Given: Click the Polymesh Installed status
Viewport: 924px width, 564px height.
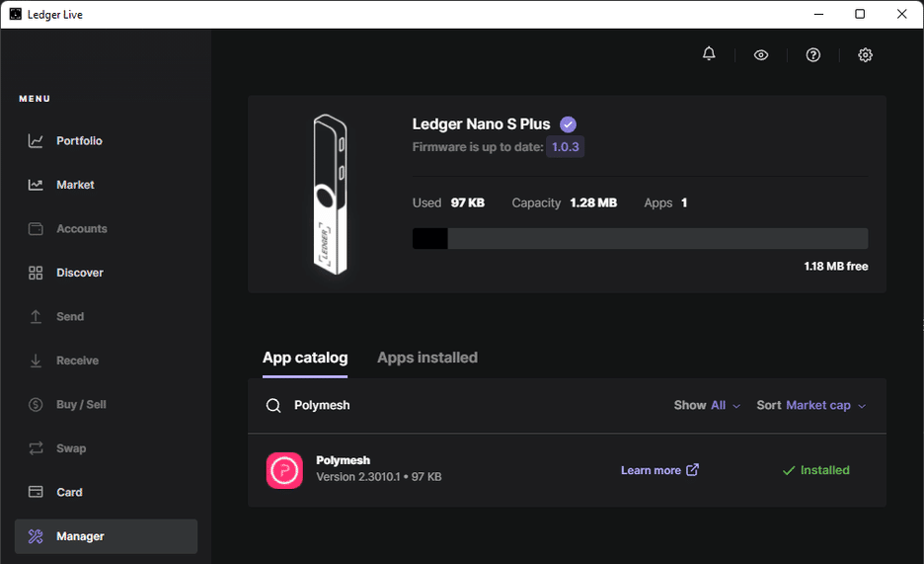Looking at the screenshot, I should (x=815, y=470).
